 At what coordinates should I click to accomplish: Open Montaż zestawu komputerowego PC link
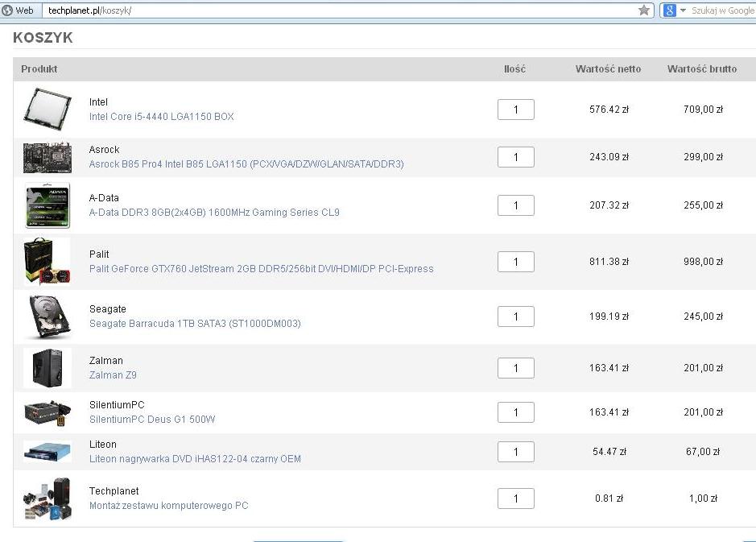pos(168,505)
